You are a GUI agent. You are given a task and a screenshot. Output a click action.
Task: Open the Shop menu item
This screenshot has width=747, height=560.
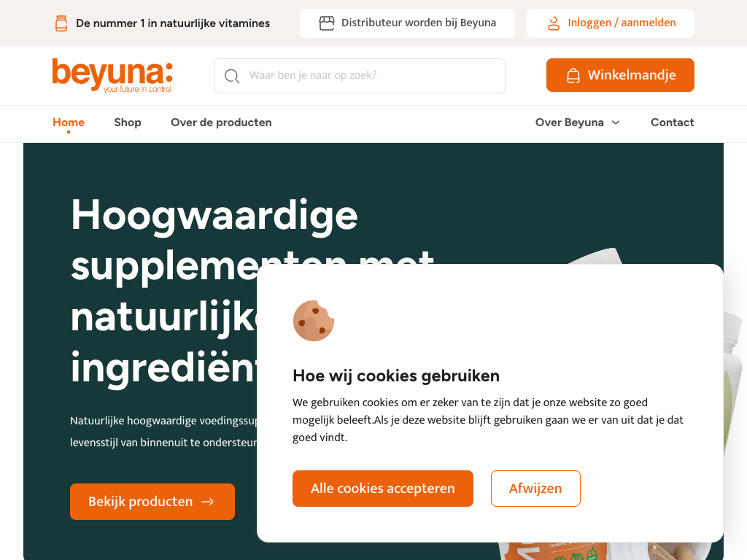[x=128, y=122]
